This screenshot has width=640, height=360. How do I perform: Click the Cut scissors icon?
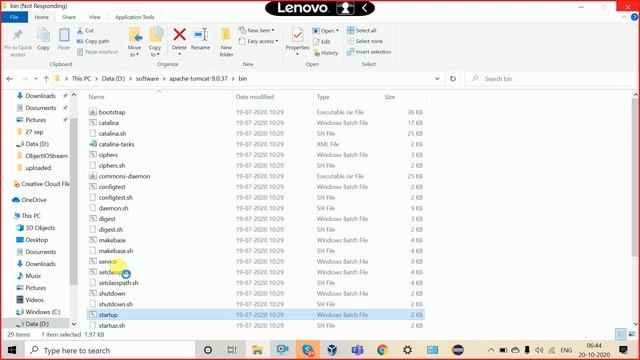pos(80,31)
